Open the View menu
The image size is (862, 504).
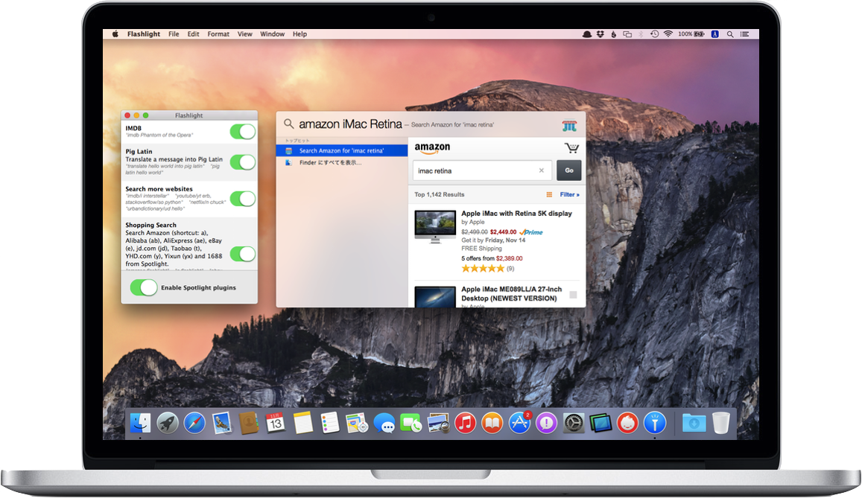[x=244, y=34]
